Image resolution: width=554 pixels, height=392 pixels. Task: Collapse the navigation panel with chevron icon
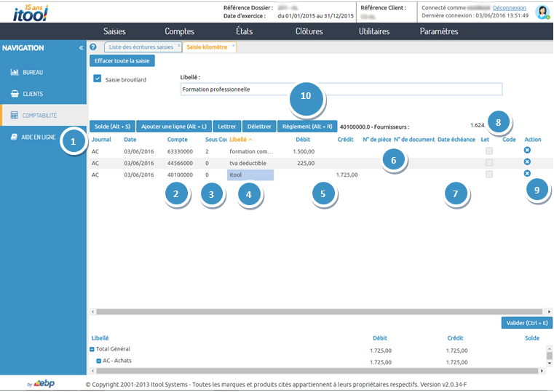click(x=81, y=48)
